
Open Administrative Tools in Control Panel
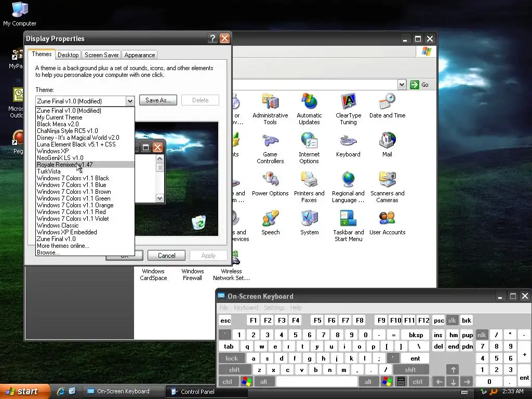(270, 109)
